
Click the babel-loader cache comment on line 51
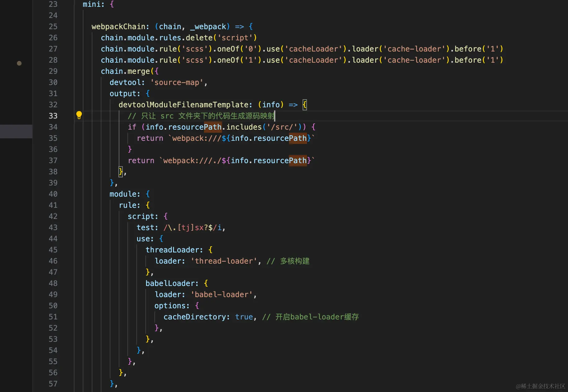pyautogui.click(x=310, y=317)
